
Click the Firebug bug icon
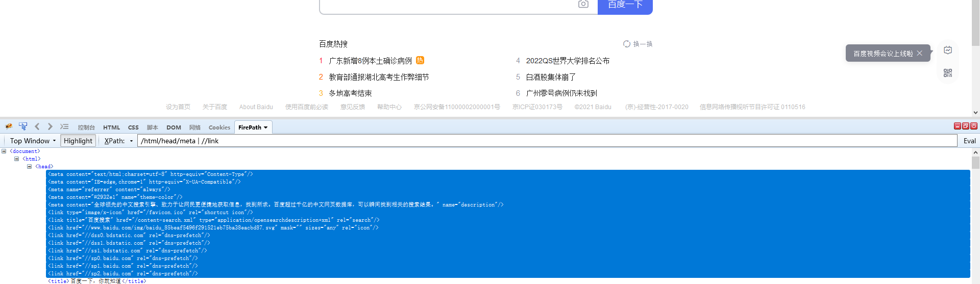pos(9,126)
